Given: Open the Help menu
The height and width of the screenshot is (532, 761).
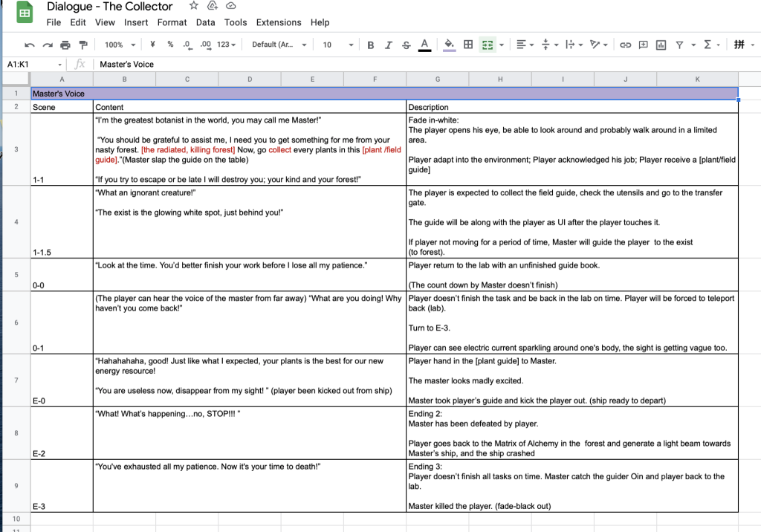Looking at the screenshot, I should [x=320, y=22].
